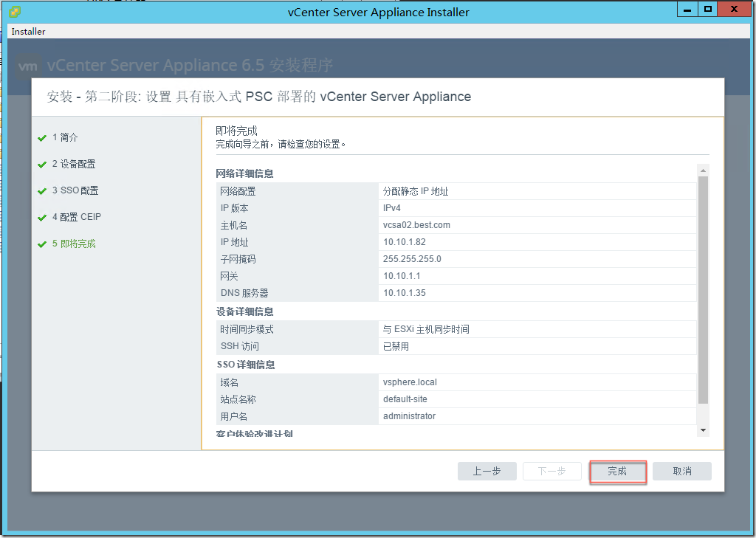
Task: Click the vertical scrollbar thumb
Action: [703, 290]
